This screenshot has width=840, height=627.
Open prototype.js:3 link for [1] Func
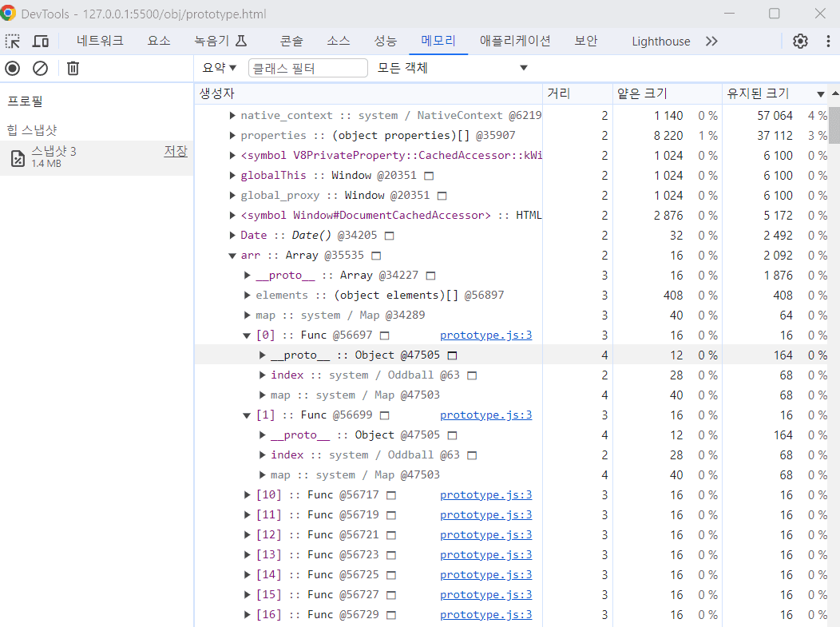pyautogui.click(x=486, y=415)
